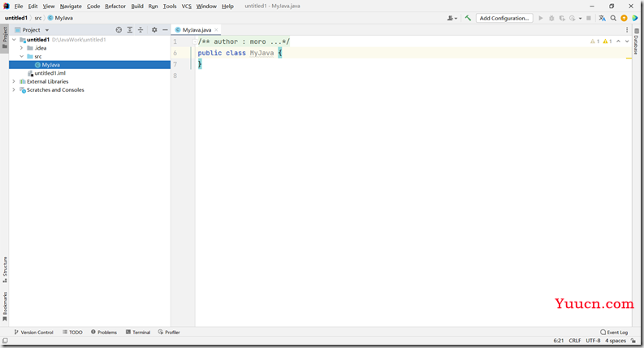The image size is (644, 348).
Task: Click the greyed Stop square icon
Action: point(589,18)
